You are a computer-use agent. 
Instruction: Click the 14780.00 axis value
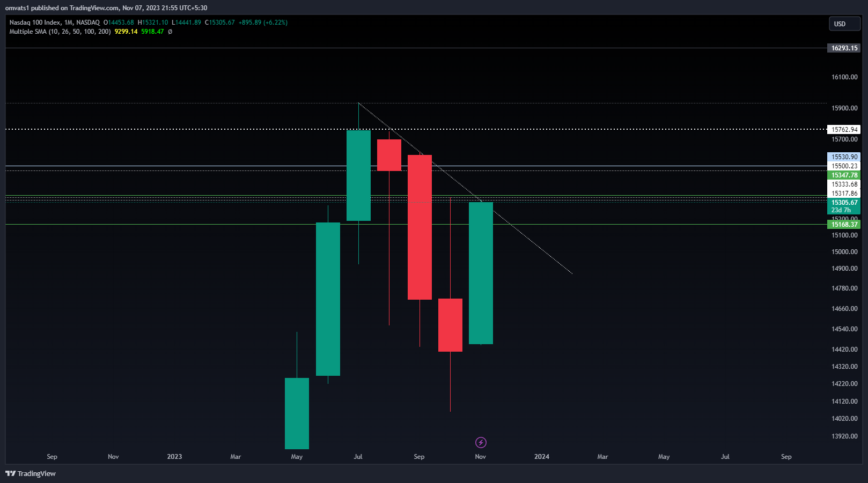click(x=844, y=288)
